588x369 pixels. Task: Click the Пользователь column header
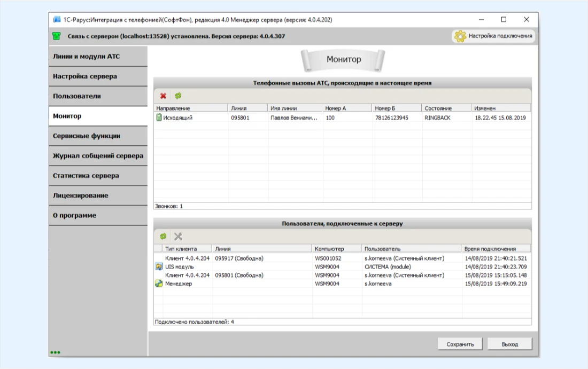412,248
